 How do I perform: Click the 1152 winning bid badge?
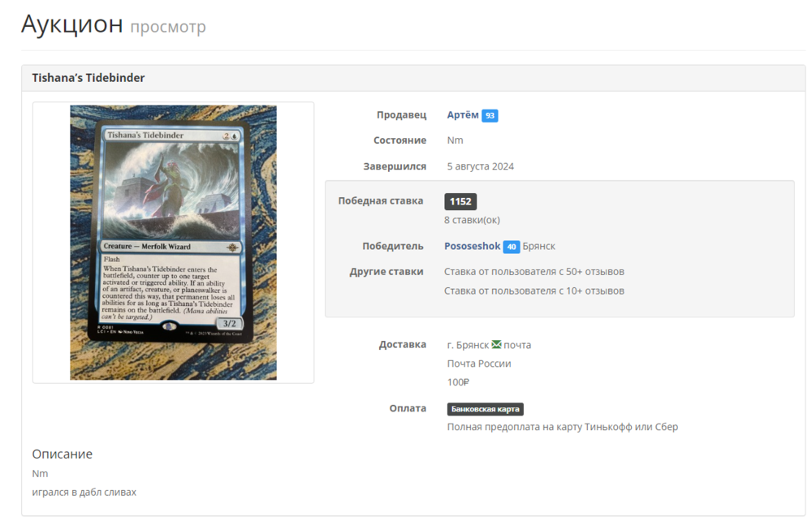point(460,201)
